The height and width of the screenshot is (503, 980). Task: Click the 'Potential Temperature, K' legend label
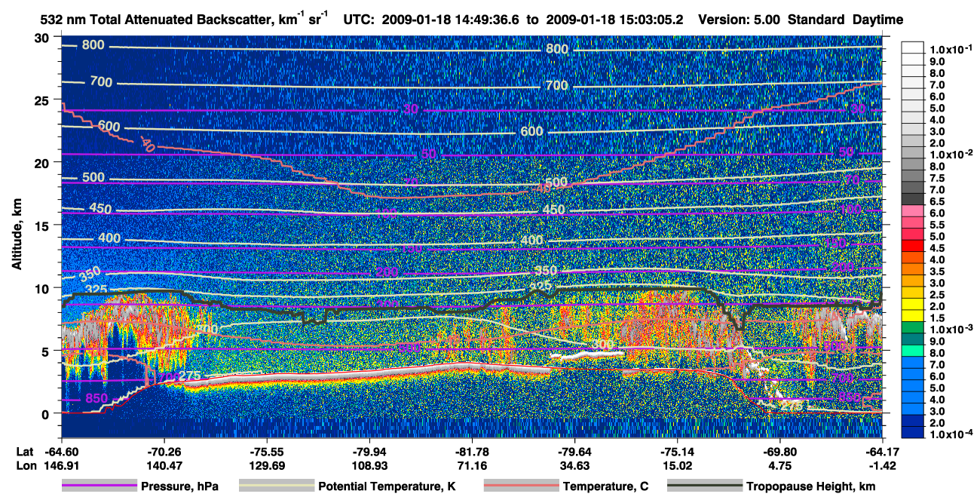(x=387, y=486)
